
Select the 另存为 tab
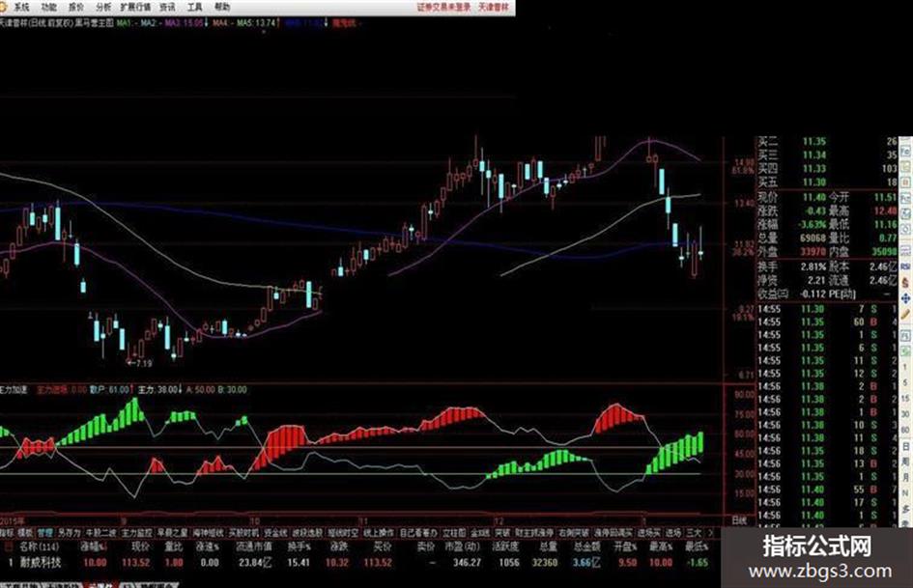pyautogui.click(x=69, y=533)
